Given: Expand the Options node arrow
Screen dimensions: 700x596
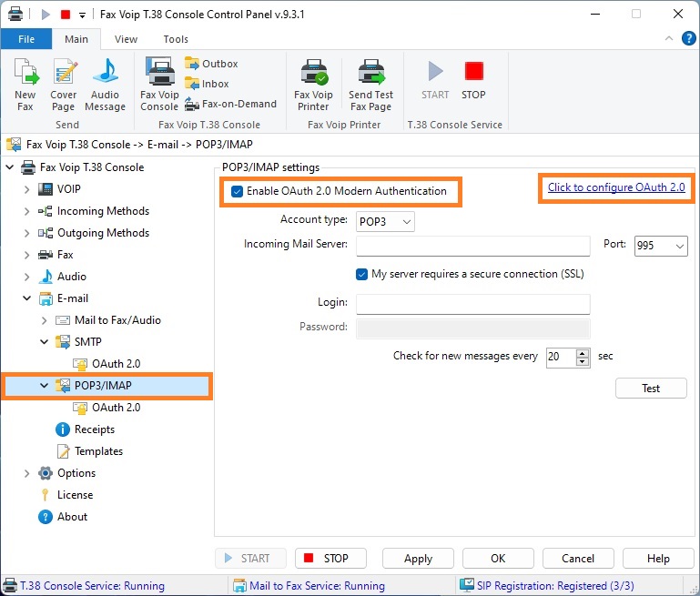Looking at the screenshot, I should 26,473.
